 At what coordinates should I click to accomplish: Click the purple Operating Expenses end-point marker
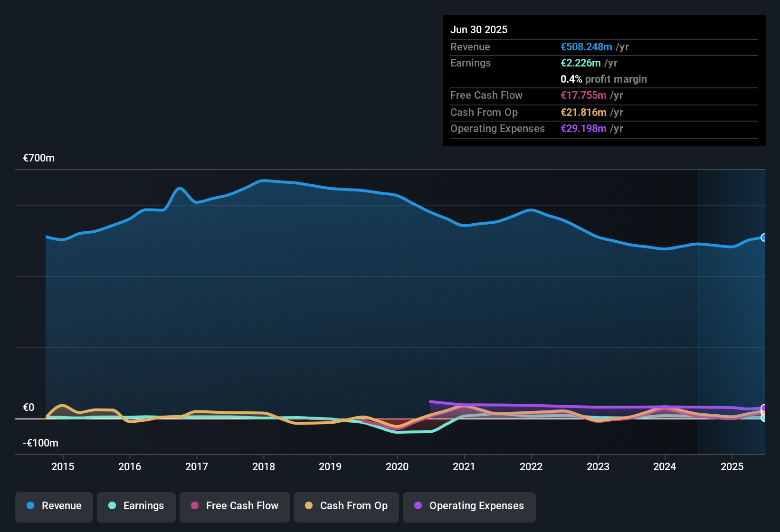(764, 408)
